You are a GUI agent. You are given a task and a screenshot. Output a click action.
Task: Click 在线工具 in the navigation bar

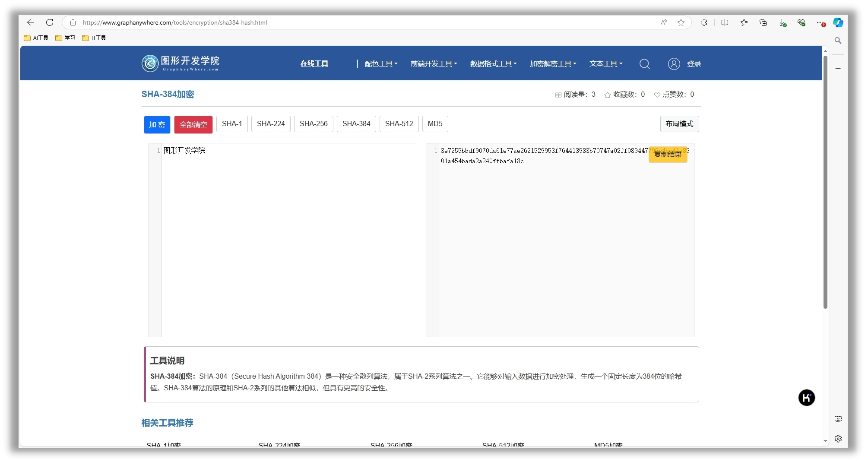[314, 64]
